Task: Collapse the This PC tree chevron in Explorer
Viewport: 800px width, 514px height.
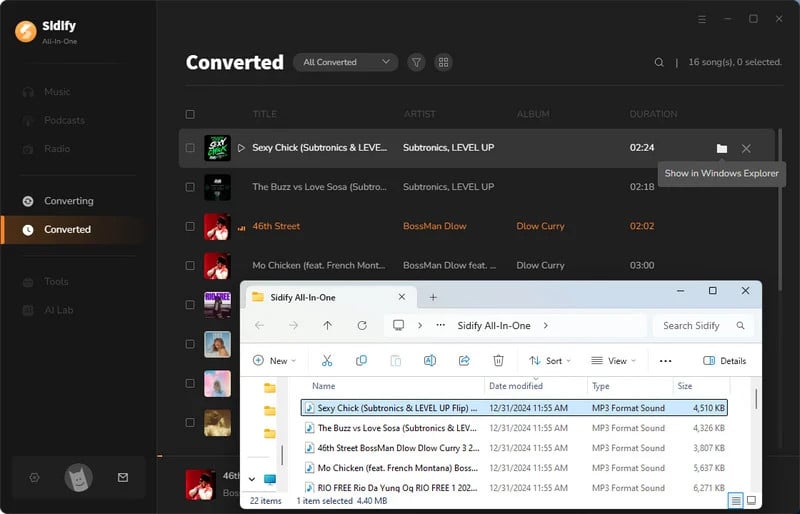Action: (252, 479)
